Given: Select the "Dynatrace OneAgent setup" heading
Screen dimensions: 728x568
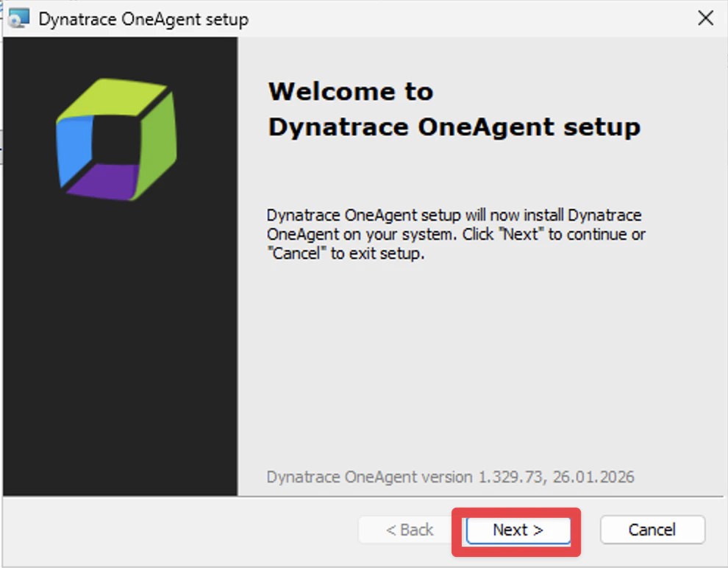Looking at the screenshot, I should coord(454,127).
